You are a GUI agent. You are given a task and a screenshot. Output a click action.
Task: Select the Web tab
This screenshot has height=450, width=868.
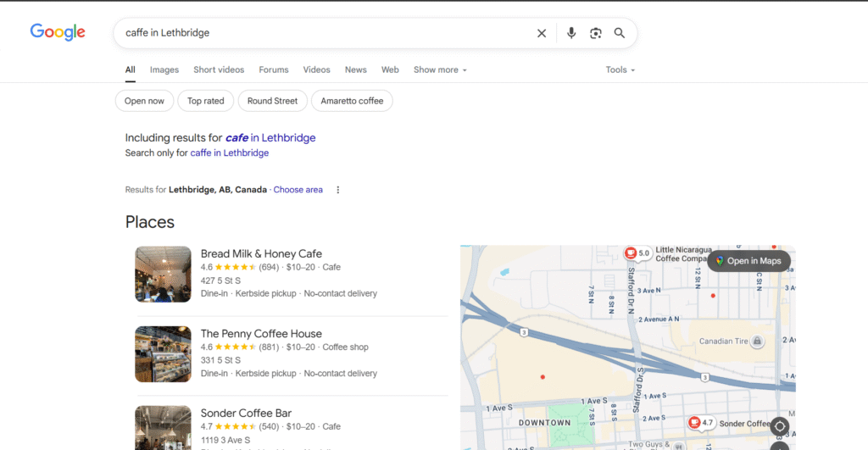(x=390, y=69)
